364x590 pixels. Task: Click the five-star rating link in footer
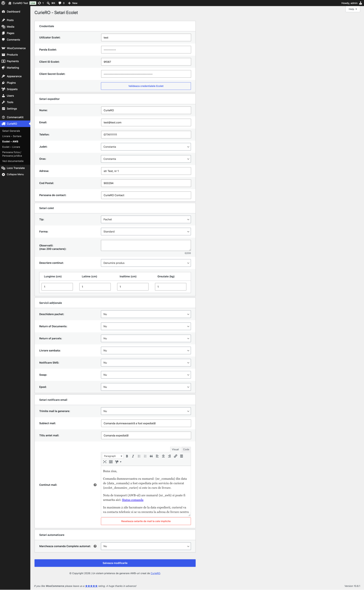91,586
